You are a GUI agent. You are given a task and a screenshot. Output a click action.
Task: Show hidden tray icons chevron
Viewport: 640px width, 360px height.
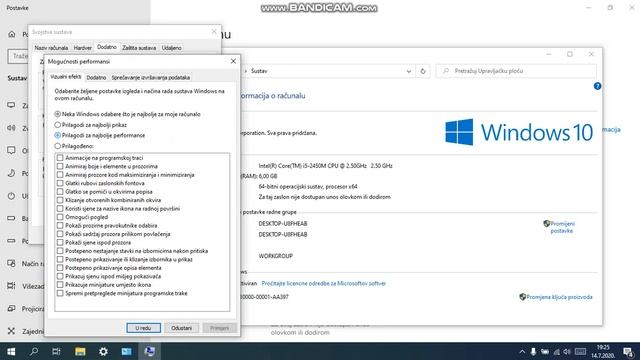click(522, 351)
